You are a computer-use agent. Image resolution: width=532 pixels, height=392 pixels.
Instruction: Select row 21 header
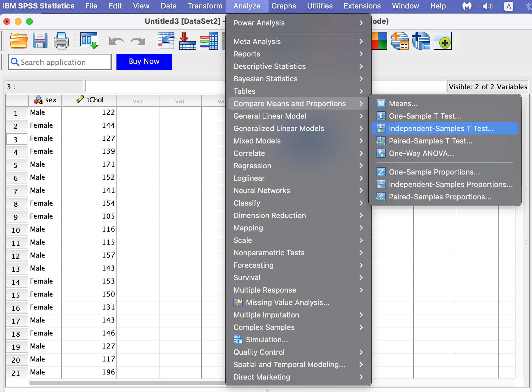click(17, 373)
